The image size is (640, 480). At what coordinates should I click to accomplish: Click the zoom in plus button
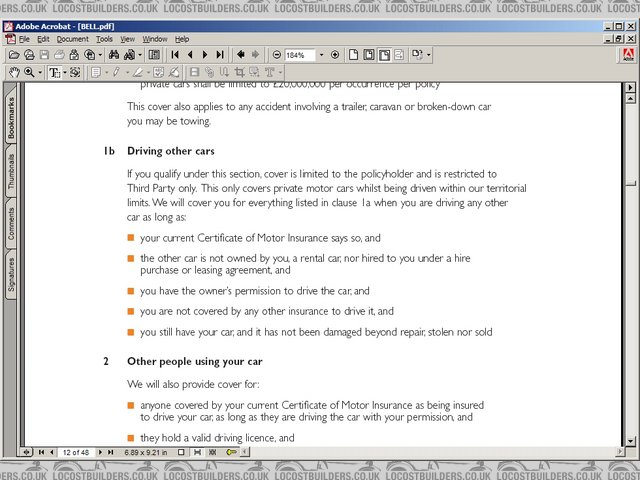tap(335, 54)
